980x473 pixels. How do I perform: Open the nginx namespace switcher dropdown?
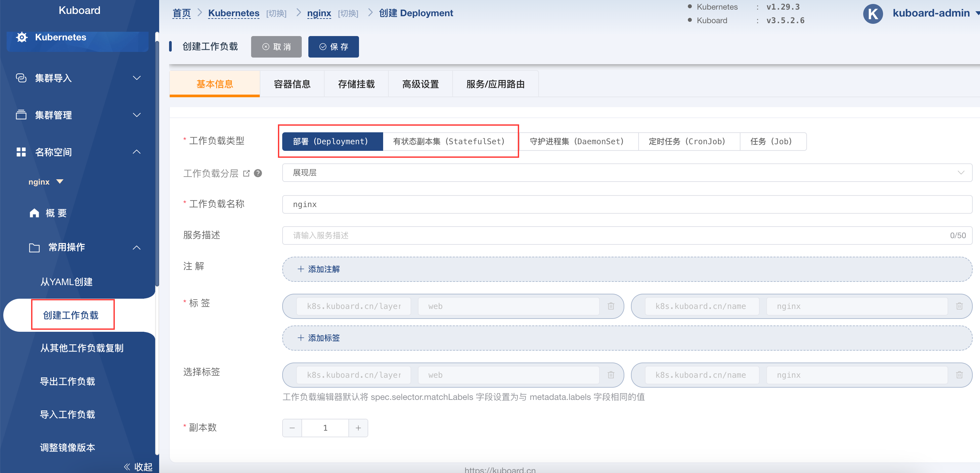tap(46, 182)
